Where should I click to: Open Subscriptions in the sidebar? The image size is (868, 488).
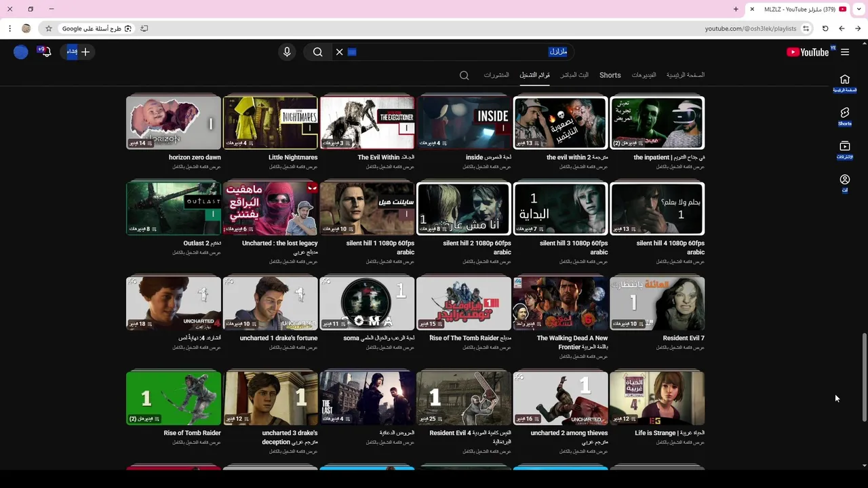(845, 150)
